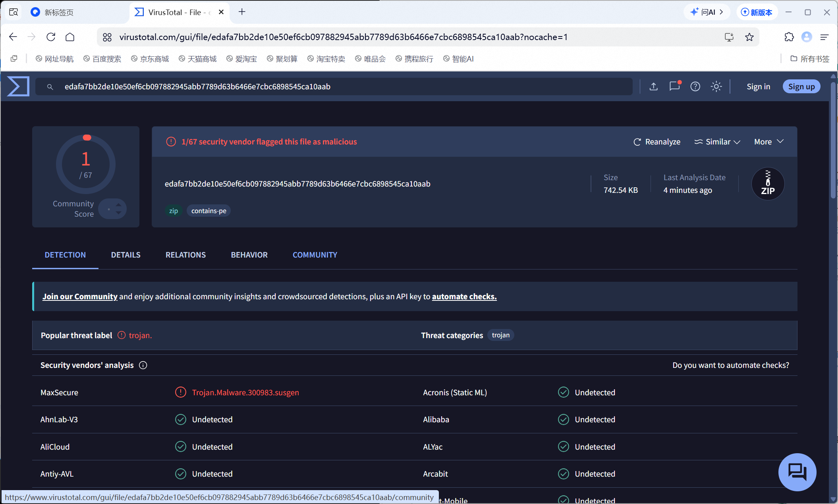Open the COMMUNITY tab
The width and height of the screenshot is (838, 504).
(315, 255)
